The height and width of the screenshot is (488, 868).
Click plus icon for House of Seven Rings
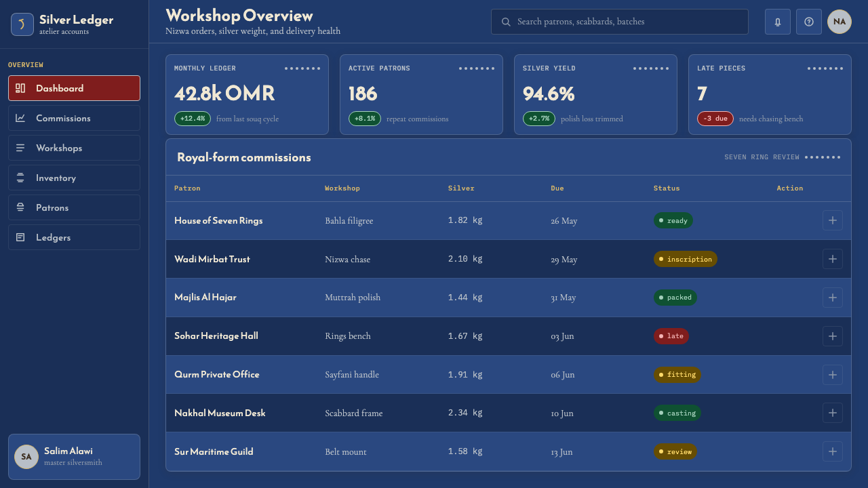pyautogui.click(x=833, y=220)
